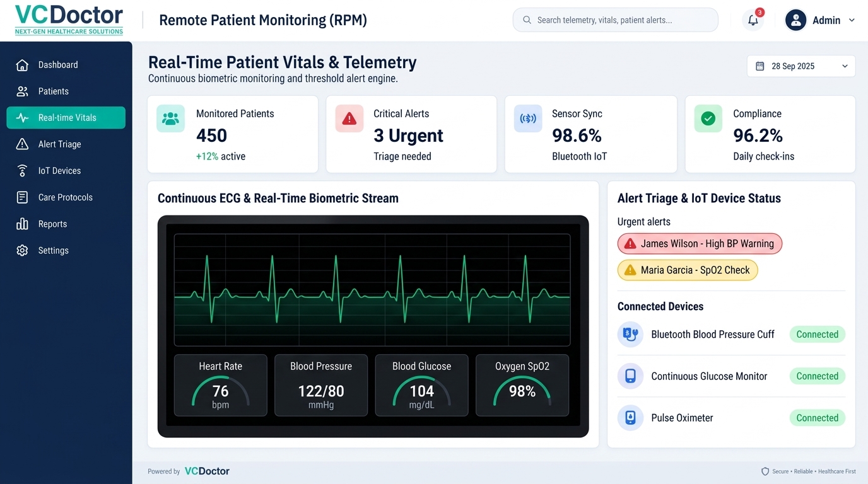The image size is (868, 484).
Task: Click the VCDoctor logo in header
Action: pos(69,20)
